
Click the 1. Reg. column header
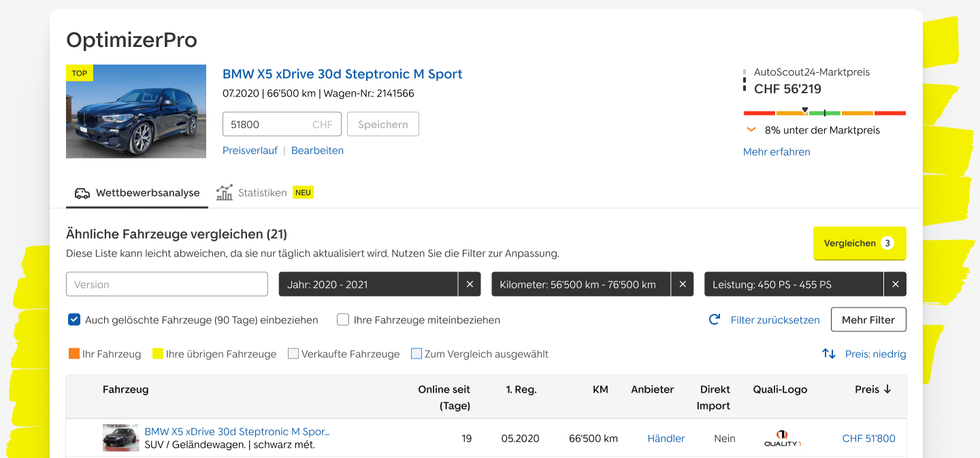(521, 389)
